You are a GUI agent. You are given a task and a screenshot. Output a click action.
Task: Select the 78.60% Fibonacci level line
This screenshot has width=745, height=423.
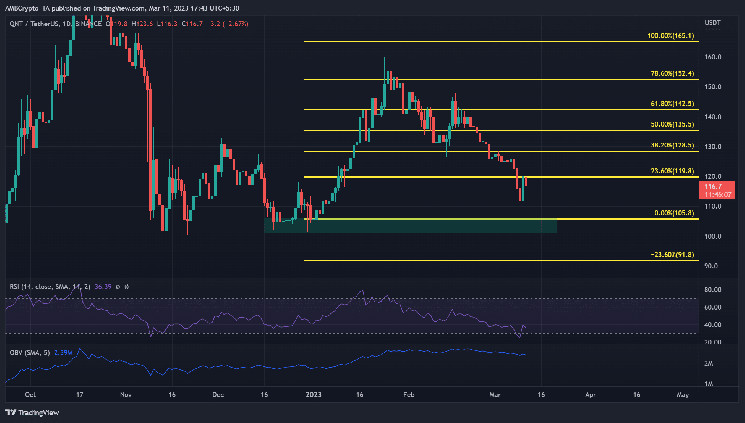click(x=501, y=79)
